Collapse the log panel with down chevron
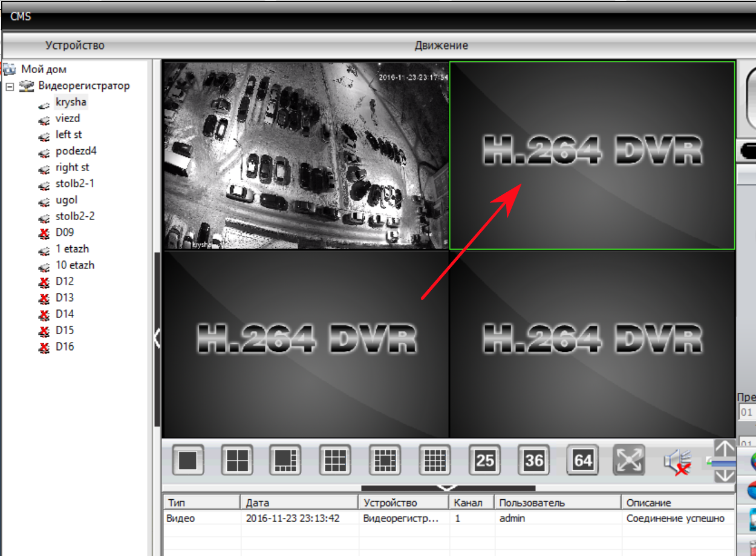 (x=448, y=488)
